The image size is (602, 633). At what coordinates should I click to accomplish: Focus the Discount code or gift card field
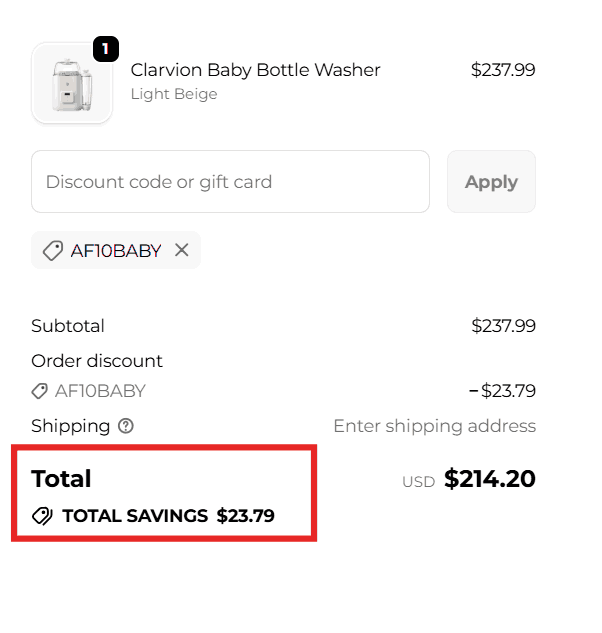[230, 182]
